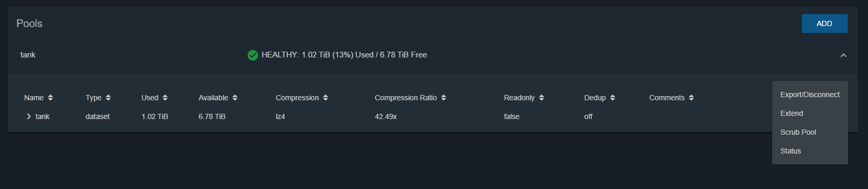Click the ADD pool button
The image size is (868, 189).
(824, 23)
